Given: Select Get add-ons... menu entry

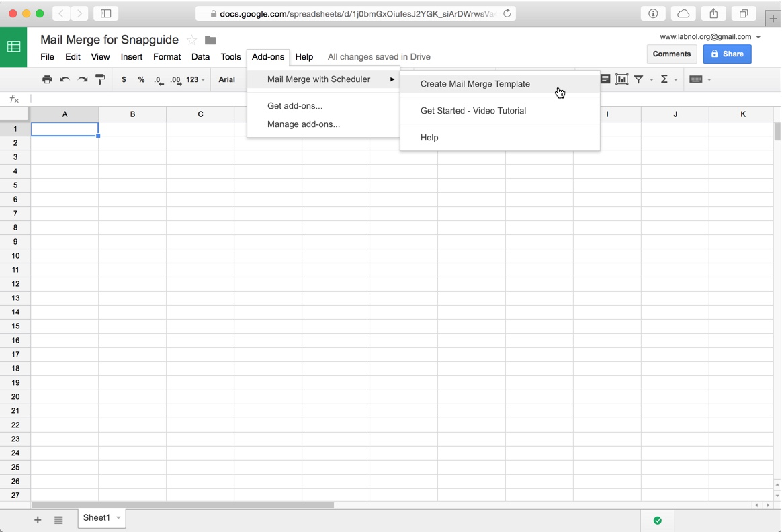Looking at the screenshot, I should coord(323,105).
